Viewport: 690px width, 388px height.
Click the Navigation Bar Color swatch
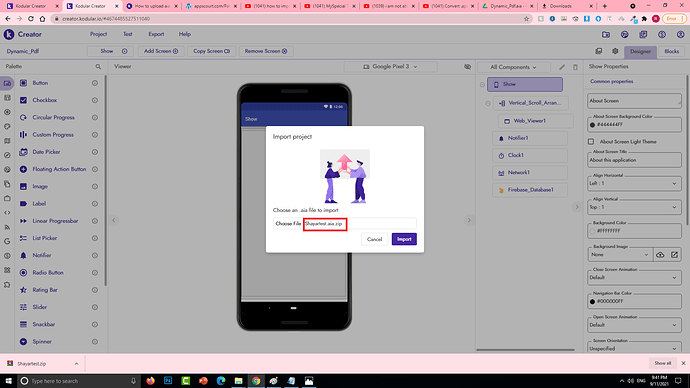(592, 301)
